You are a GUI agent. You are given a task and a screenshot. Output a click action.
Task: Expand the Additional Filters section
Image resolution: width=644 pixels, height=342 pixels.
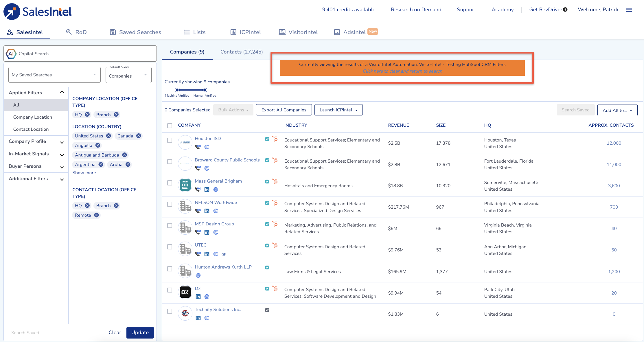tap(36, 179)
